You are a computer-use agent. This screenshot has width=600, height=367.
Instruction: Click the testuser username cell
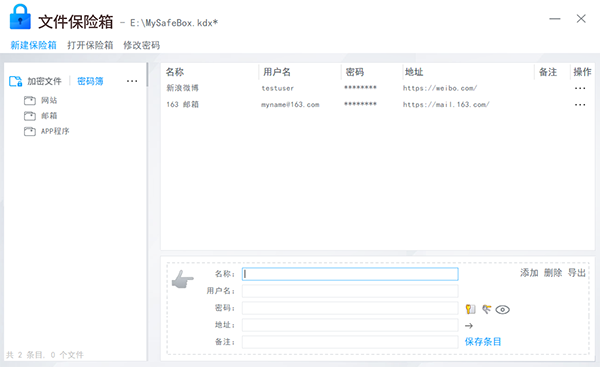[278, 88]
